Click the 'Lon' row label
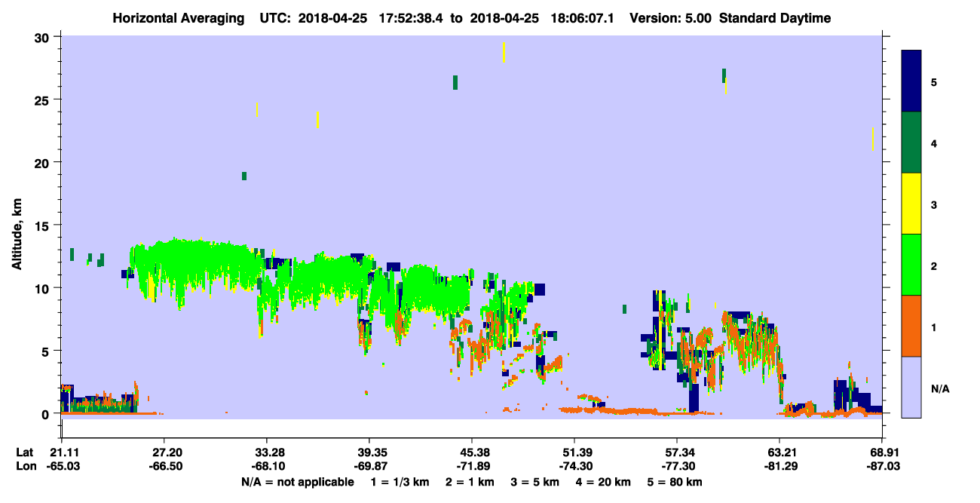Image resolution: width=980 pixels, height=503 pixels. [x=26, y=467]
